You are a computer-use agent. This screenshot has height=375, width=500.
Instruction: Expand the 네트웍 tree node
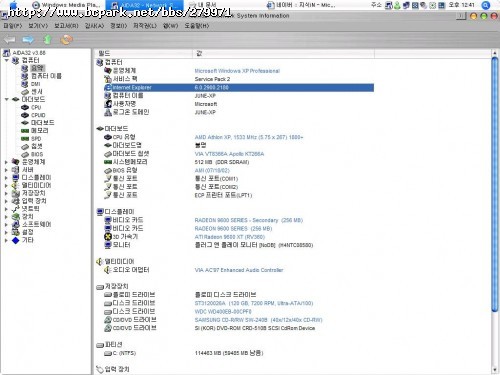pyautogui.click(x=6, y=209)
